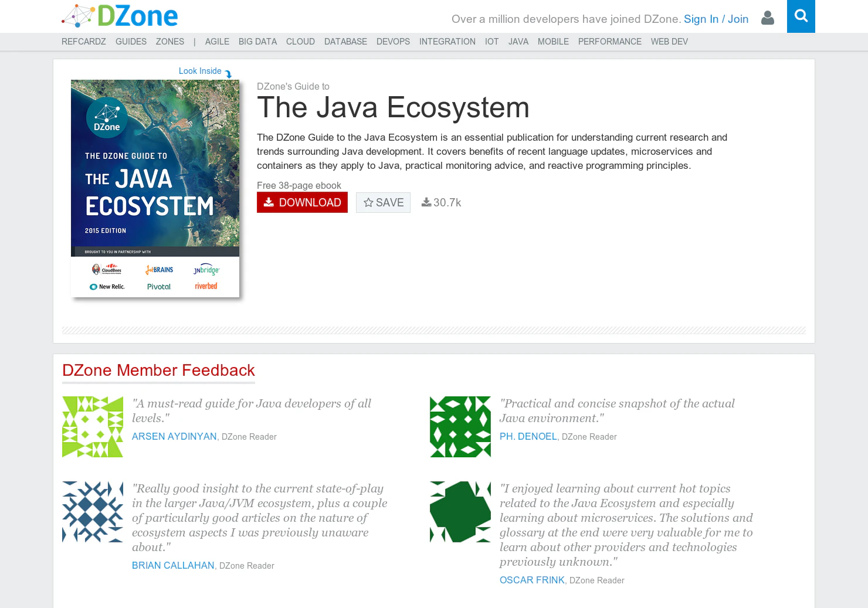Image resolution: width=868 pixels, height=608 pixels.
Task: Open the GUIDES menu
Action: 131,42
